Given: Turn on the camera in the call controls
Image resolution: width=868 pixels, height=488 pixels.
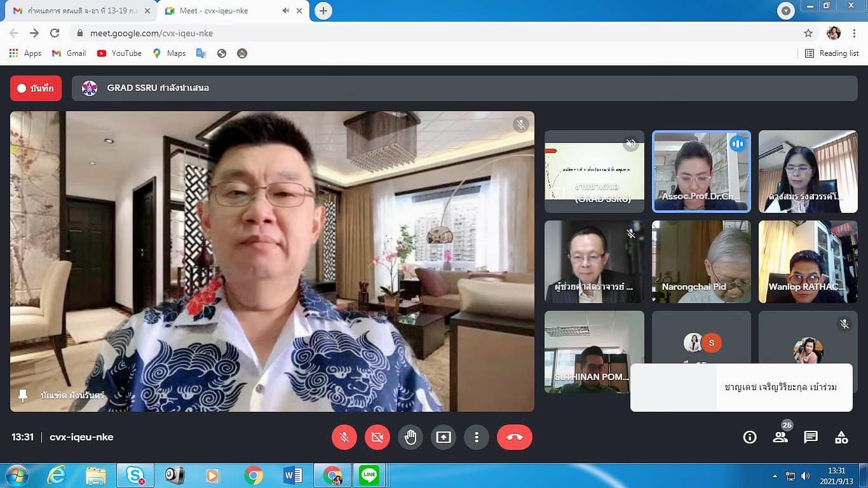Looking at the screenshot, I should click(377, 437).
